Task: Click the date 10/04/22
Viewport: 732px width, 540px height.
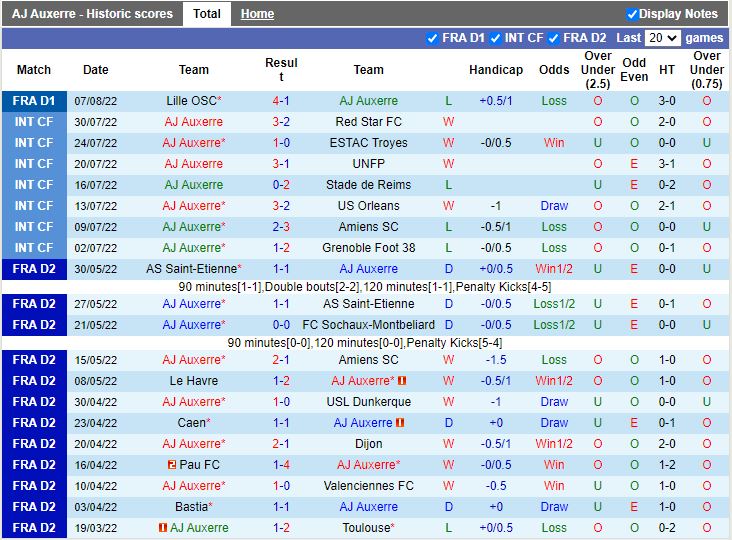Action: click(95, 486)
